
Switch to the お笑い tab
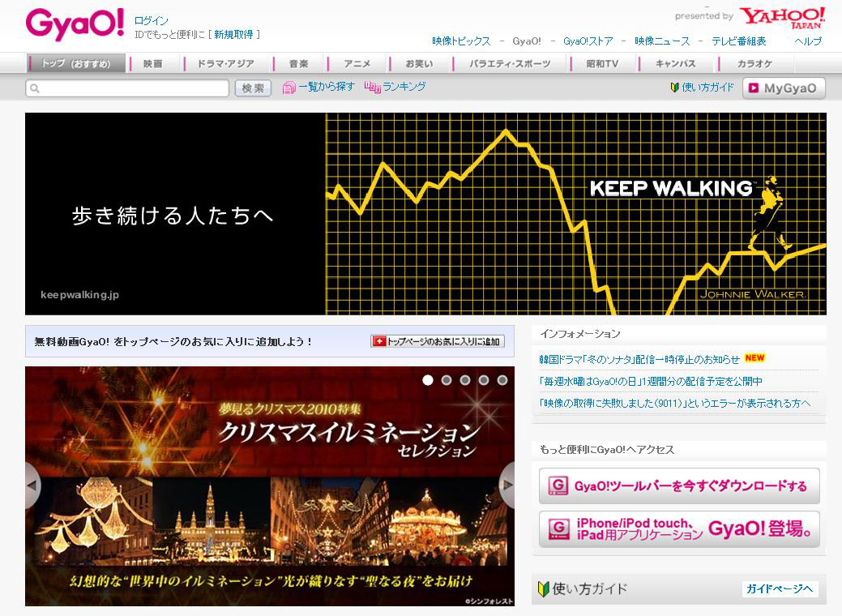[x=420, y=63]
